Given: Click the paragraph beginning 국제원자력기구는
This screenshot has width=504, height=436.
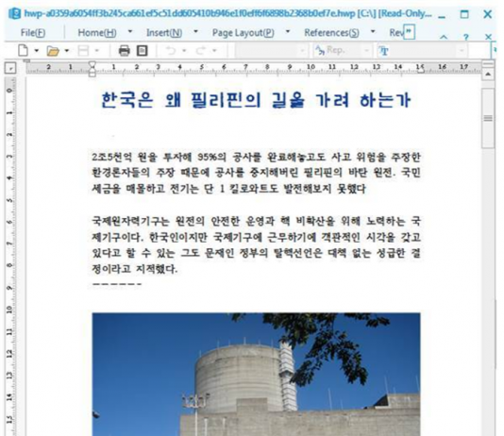Looking at the screenshot, I should pyautogui.click(x=256, y=244).
